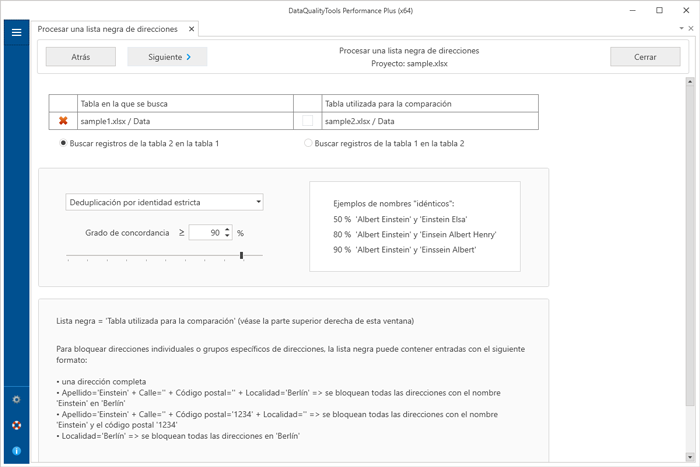Tick the checkbox beside sample2.xlsx / Data

coord(308,121)
